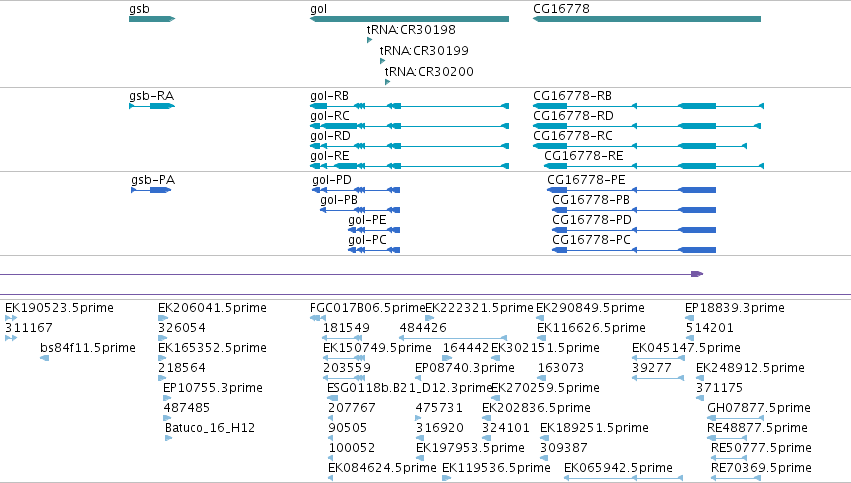
Task: Select the gol gene bar
Action: (x=409, y=19)
